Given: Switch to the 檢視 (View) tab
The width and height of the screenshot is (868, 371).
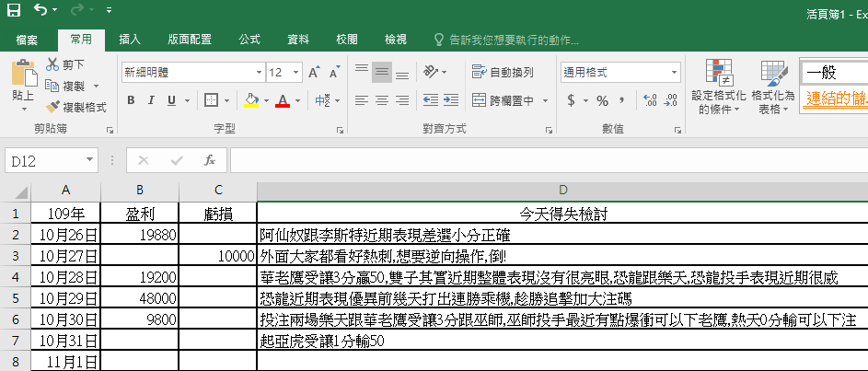Looking at the screenshot, I should pos(395,40).
